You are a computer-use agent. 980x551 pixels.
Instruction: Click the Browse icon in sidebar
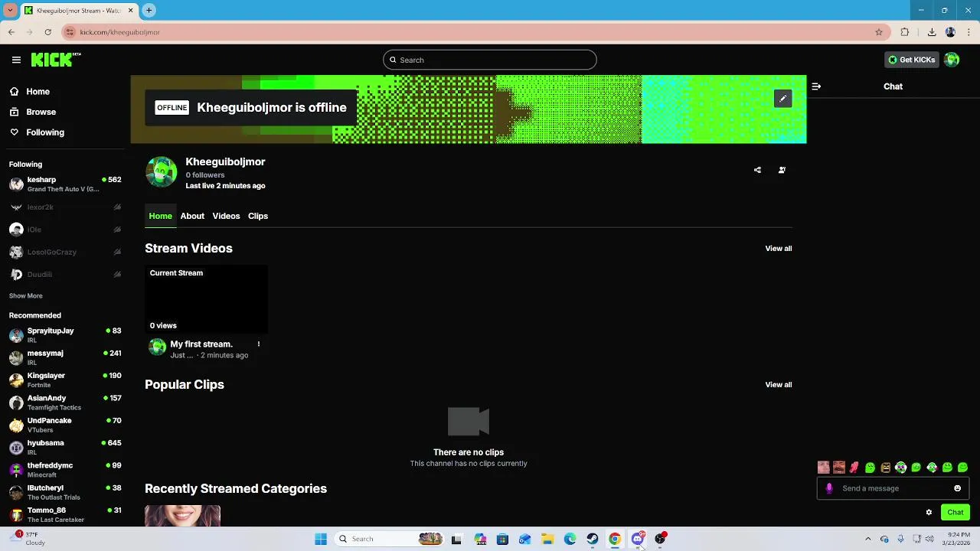15,112
